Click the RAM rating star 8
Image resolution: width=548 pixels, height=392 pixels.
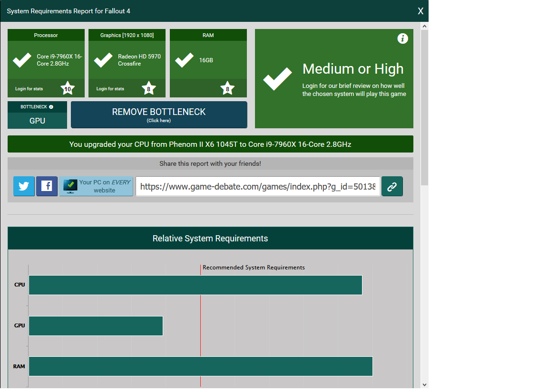(x=227, y=89)
